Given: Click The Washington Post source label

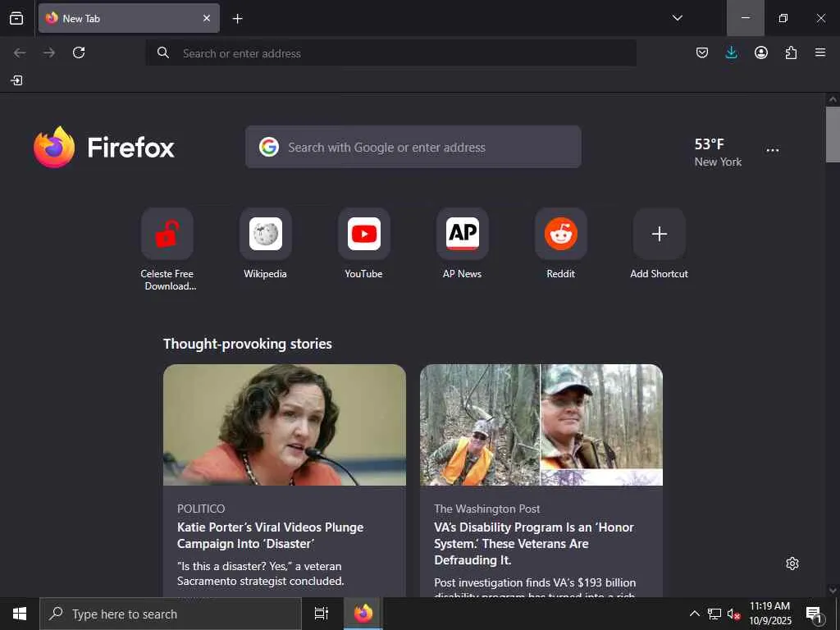Looking at the screenshot, I should click(x=487, y=509).
